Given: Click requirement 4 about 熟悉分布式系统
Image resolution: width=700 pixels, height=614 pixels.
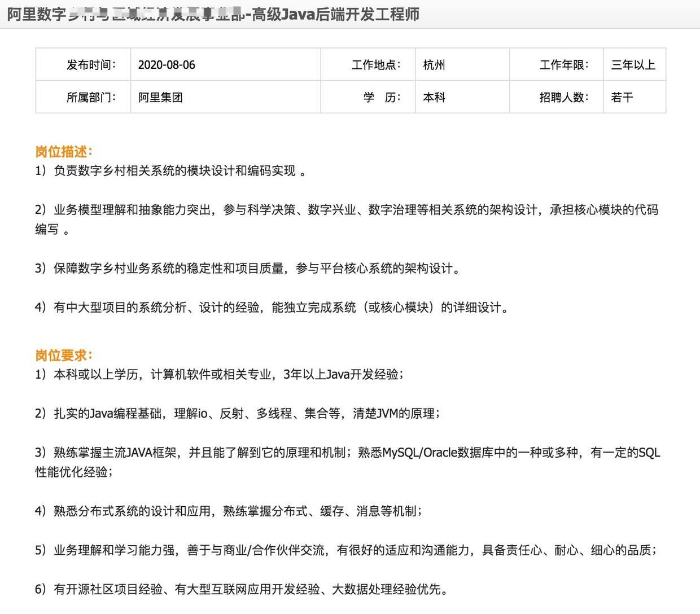Looking at the screenshot, I should 229,511.
